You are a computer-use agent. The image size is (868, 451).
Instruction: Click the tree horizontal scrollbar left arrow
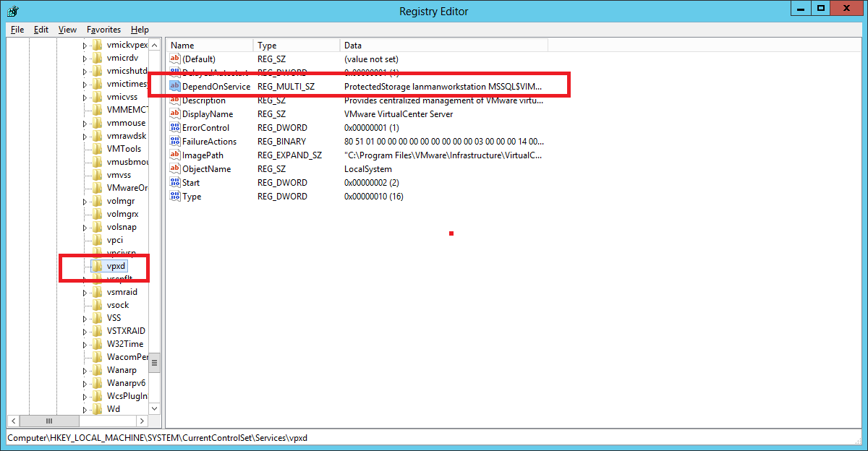(12, 421)
